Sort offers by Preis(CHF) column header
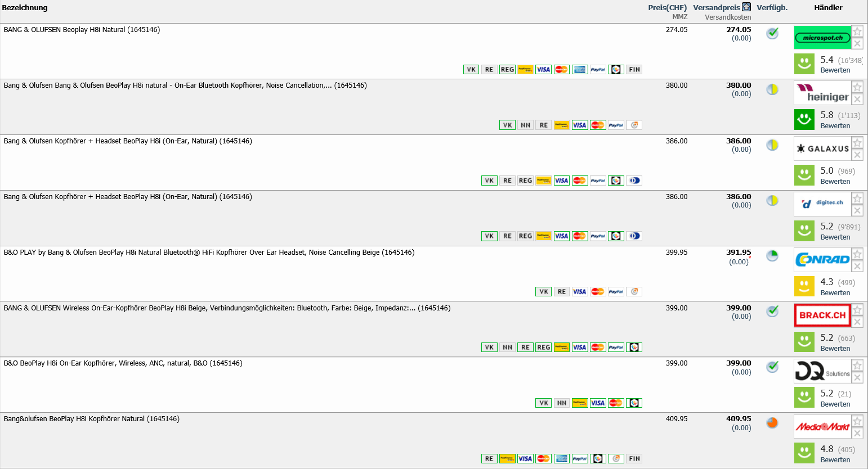The image size is (868, 469). coord(667,8)
